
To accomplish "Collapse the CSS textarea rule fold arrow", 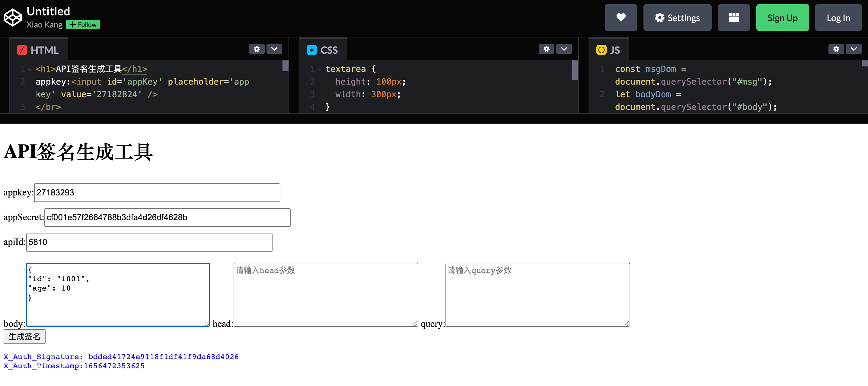I will 319,69.
